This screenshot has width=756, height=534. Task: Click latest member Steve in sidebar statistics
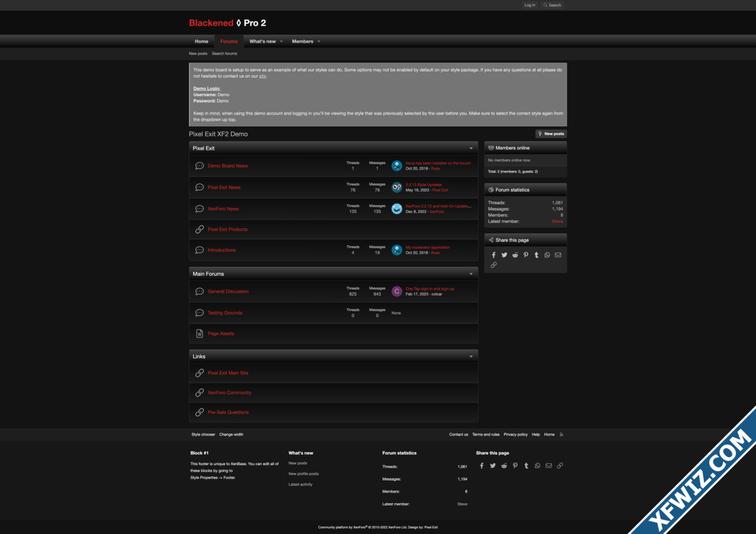pyautogui.click(x=557, y=221)
